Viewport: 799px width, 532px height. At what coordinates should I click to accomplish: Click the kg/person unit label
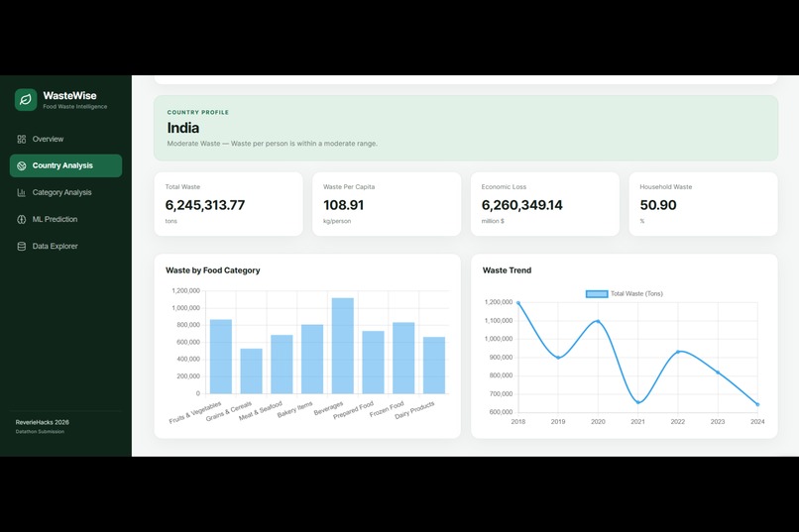pyautogui.click(x=337, y=221)
